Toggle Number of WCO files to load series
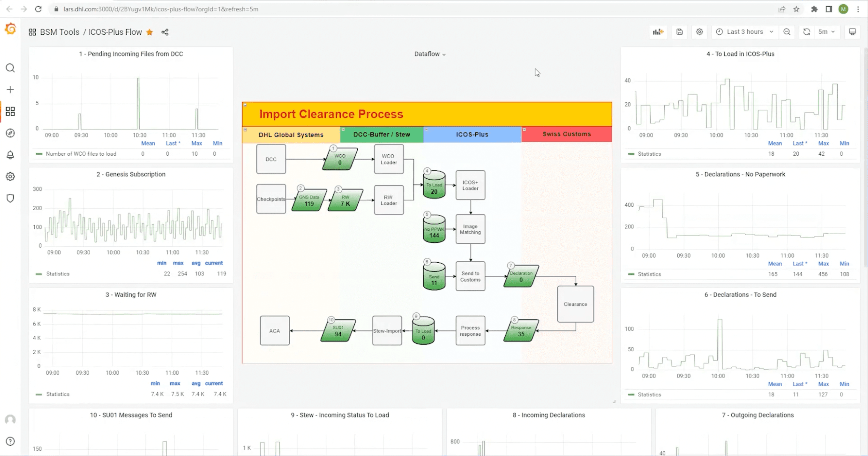The width and height of the screenshot is (868, 456). point(81,154)
